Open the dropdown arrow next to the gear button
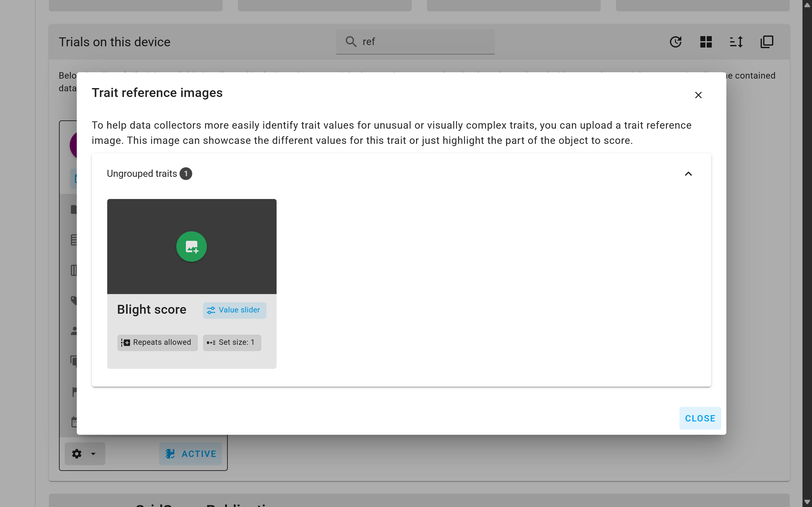 [93, 454]
